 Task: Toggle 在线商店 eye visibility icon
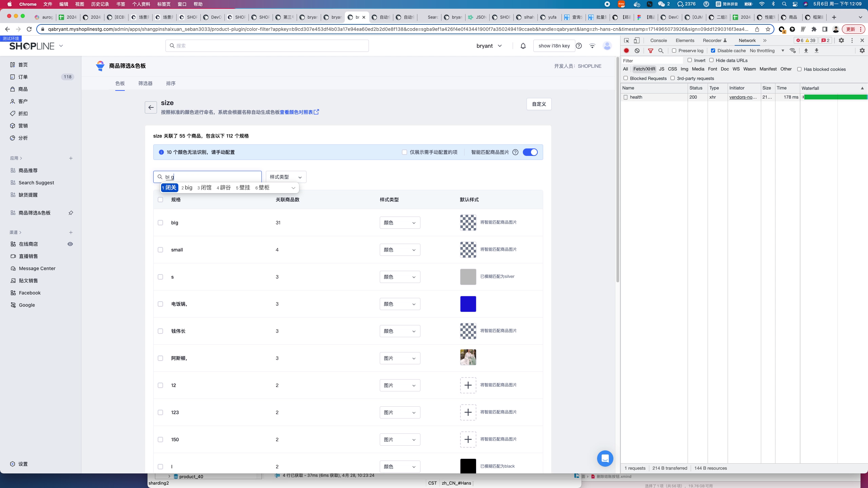coord(70,244)
